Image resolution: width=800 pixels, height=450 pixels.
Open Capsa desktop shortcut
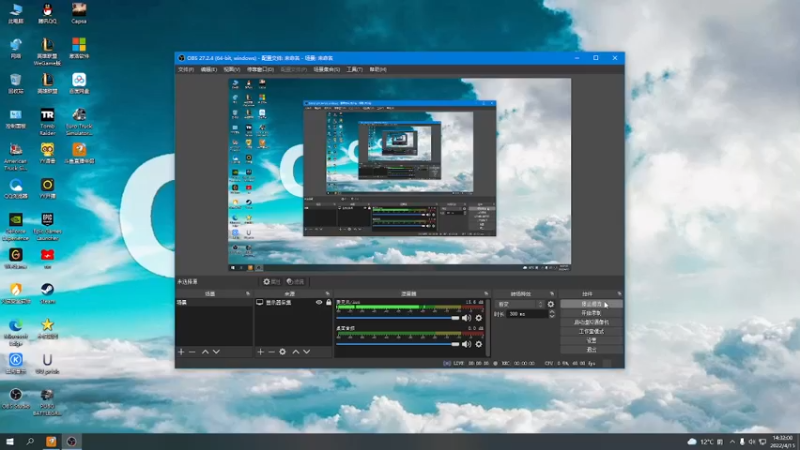coord(79,13)
